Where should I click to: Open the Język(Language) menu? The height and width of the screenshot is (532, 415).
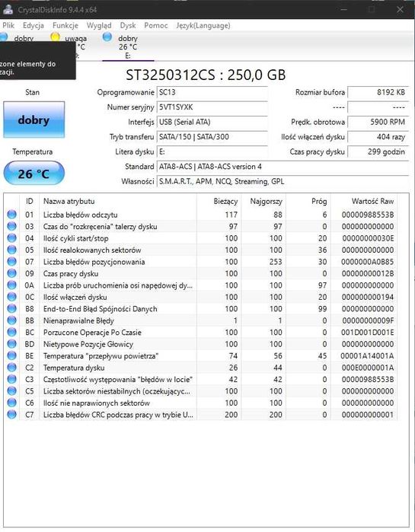pos(203,25)
